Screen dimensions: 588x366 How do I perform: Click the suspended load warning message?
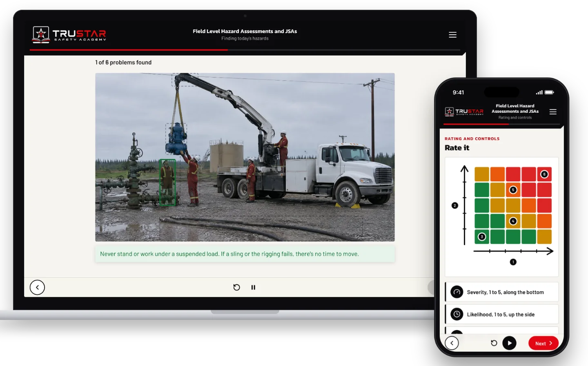point(245,254)
